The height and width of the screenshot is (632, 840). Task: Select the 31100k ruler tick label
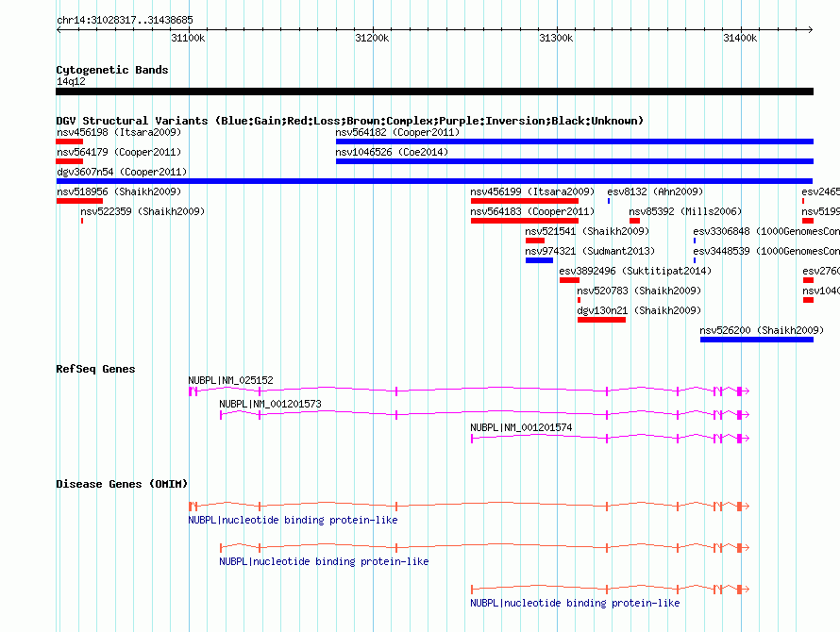(x=188, y=38)
